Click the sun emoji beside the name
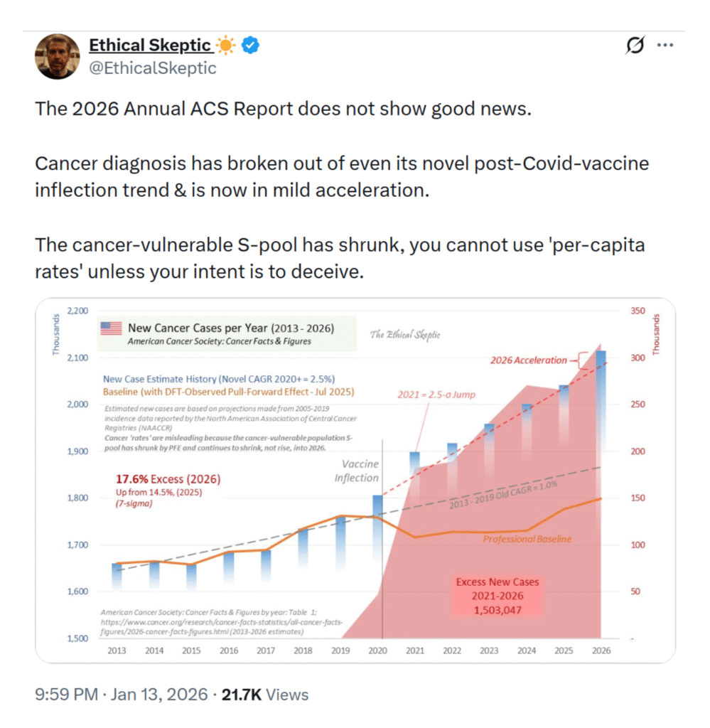This screenshot has width=710, height=728. (x=227, y=45)
